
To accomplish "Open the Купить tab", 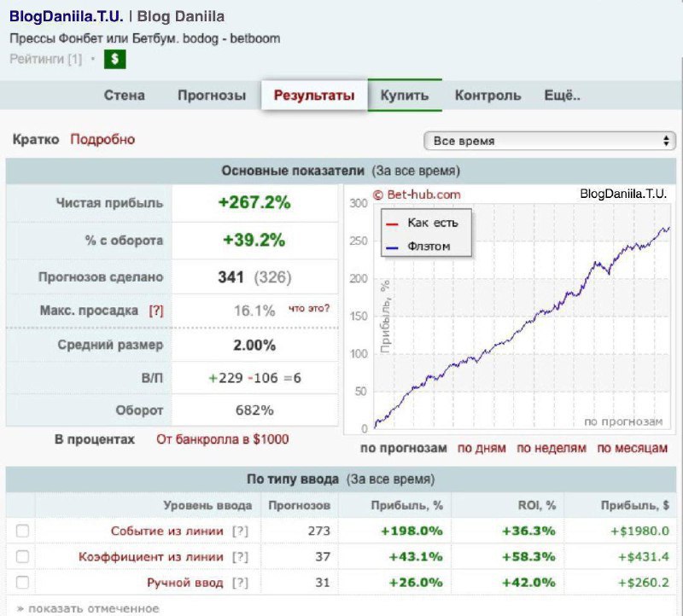I will (405, 96).
